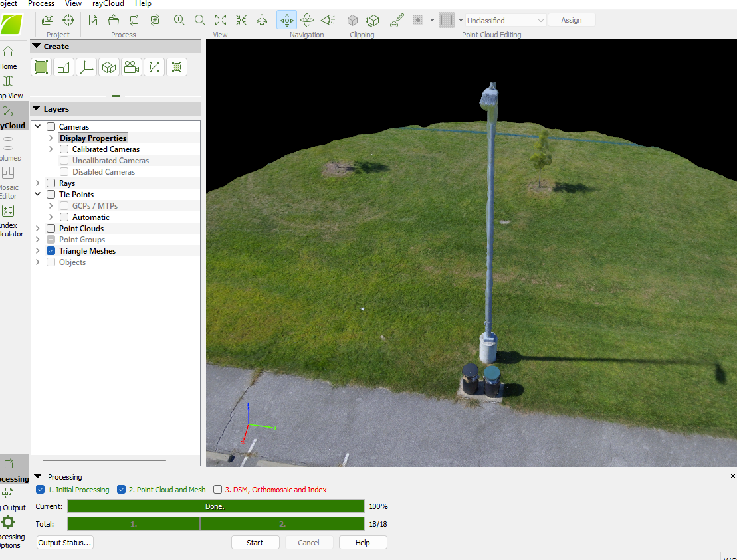Click the View All fit-to-screen icon
737x560 pixels.
(x=221, y=20)
